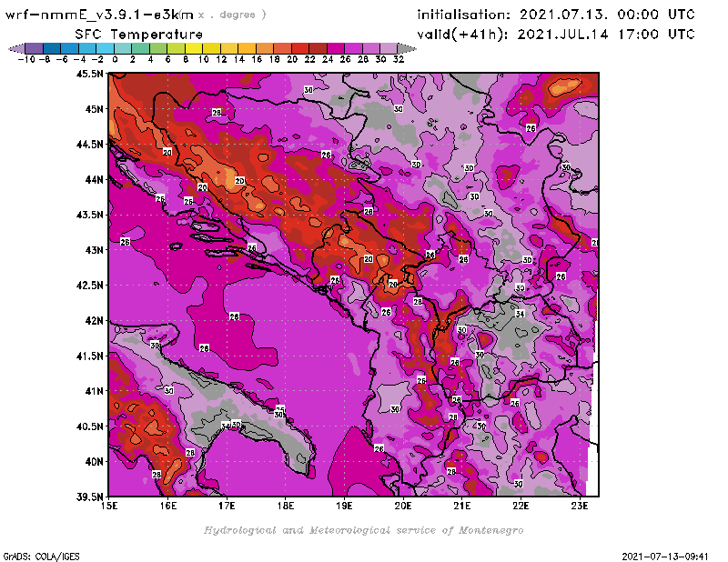This screenshot has width=728, height=562.
Task: Click the '21E' longitude label
Action: pos(462,506)
